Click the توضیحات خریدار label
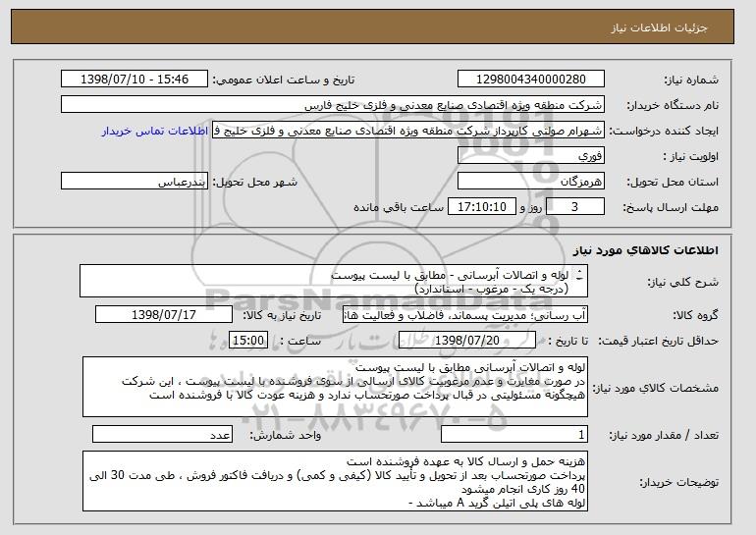The image size is (756, 535). (678, 482)
